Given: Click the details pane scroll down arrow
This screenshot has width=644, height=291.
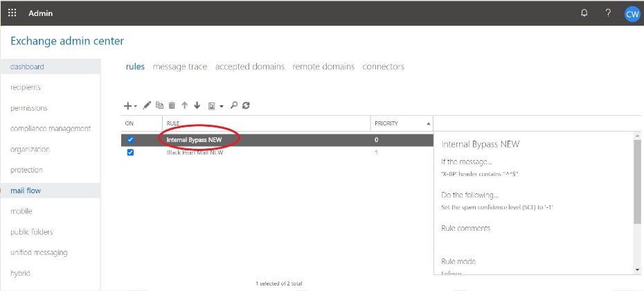Looking at the screenshot, I should coord(637,270).
